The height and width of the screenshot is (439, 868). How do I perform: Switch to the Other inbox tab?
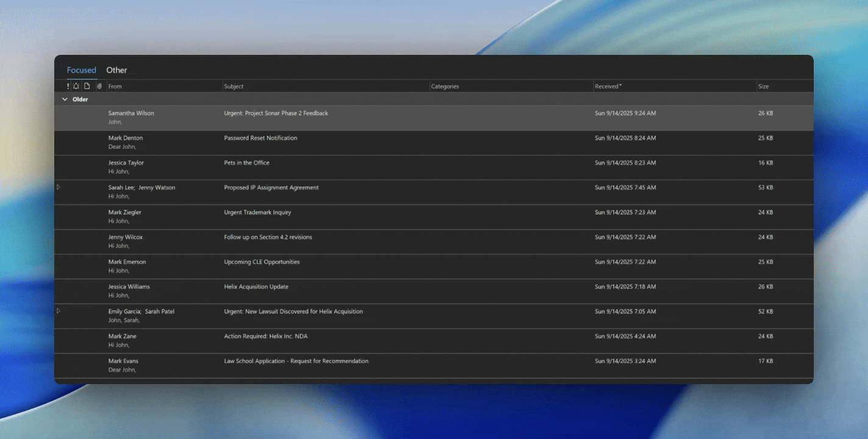[x=116, y=70]
